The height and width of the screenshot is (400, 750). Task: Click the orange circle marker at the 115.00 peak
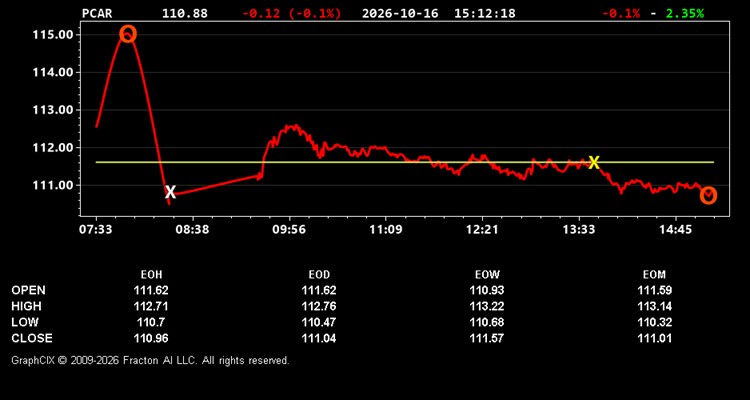(128, 33)
